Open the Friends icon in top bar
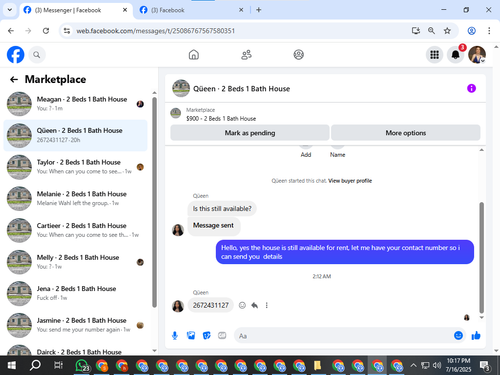500x375 pixels. [x=246, y=55]
